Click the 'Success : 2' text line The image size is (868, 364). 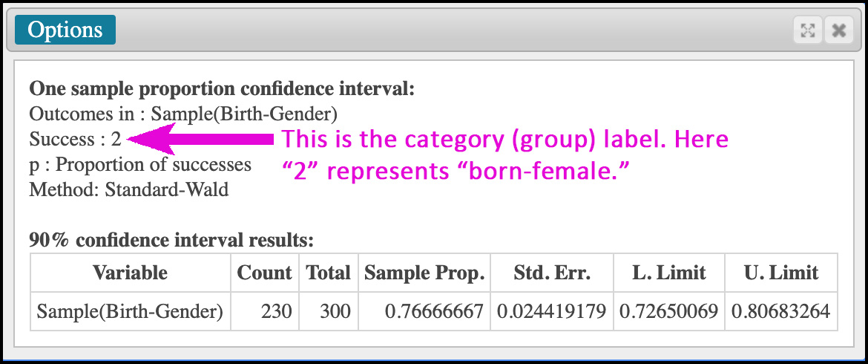click(x=75, y=139)
